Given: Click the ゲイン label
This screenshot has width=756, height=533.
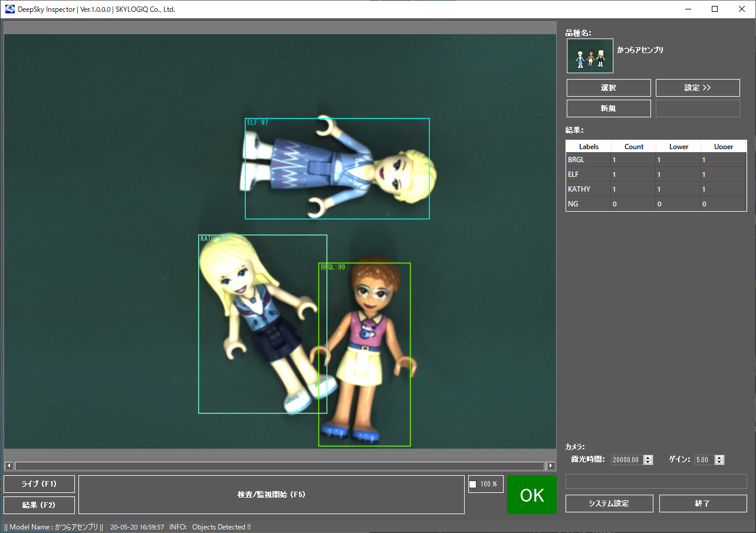Looking at the screenshot, I should pyautogui.click(x=679, y=459).
